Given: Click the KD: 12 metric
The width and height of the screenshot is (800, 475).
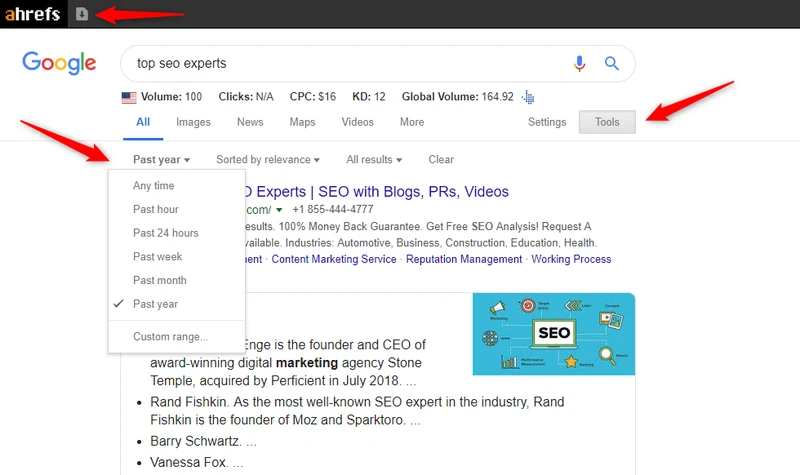Looking at the screenshot, I should [369, 97].
